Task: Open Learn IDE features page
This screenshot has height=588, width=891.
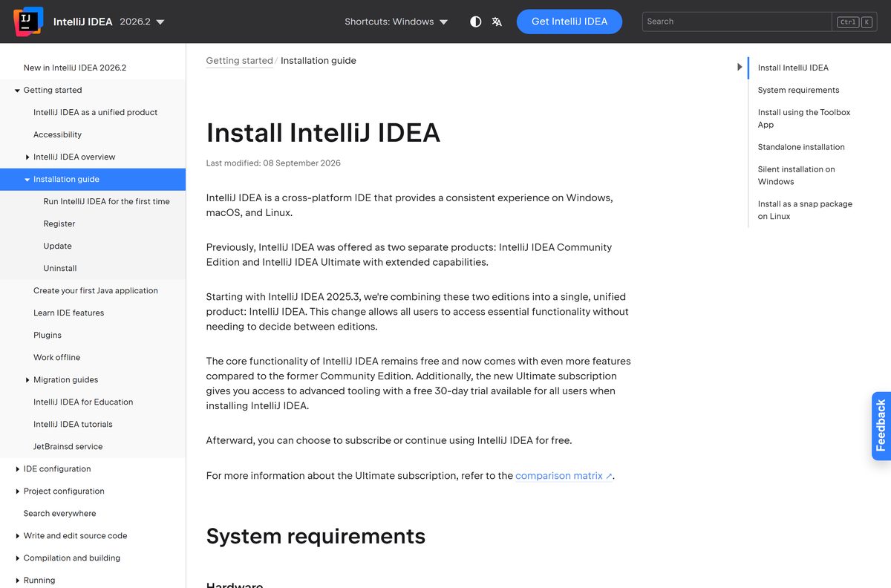Action: pos(68,313)
